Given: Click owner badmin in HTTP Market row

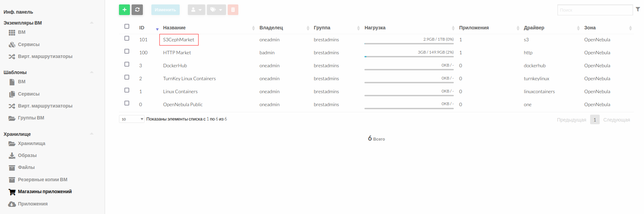Looking at the screenshot, I should (267, 53).
